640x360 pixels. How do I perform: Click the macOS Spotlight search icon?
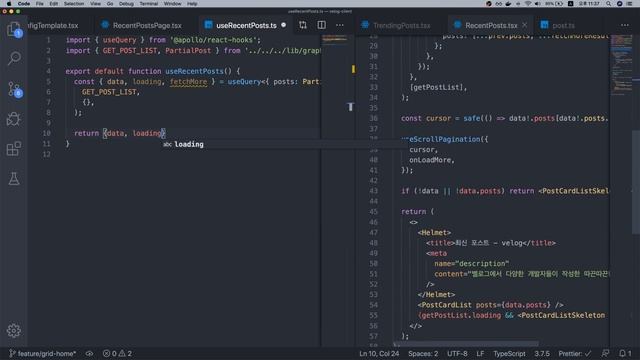pos(608,4)
